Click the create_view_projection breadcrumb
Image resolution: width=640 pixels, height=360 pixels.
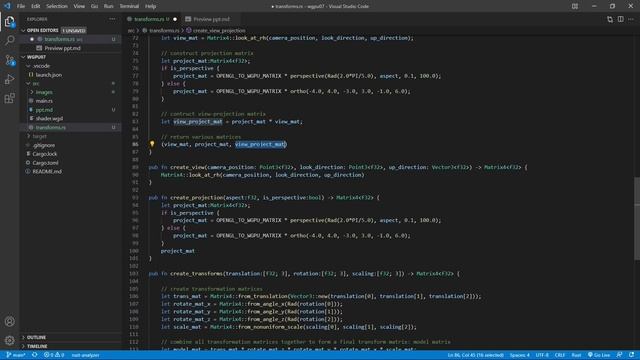pyautogui.click(x=219, y=31)
